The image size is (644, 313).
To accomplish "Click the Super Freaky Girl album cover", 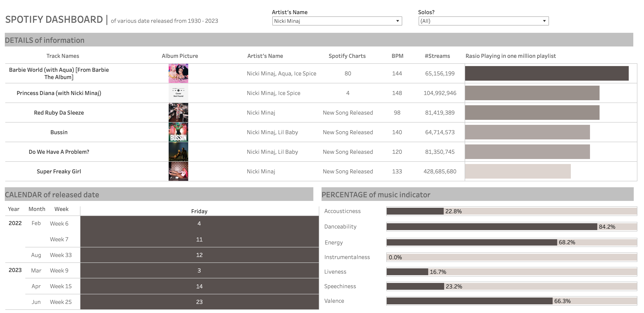I will [x=178, y=171].
